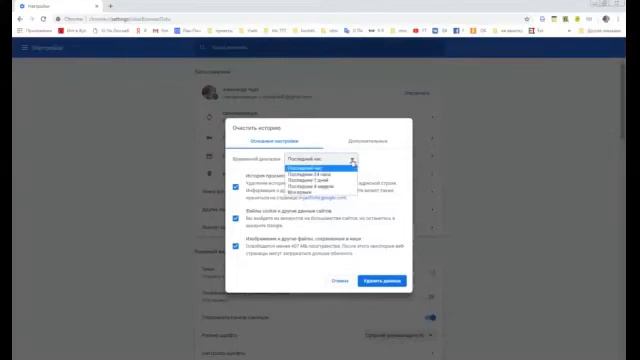Switch to Дополнительные tab
This screenshot has width=640, height=360.
click(x=367, y=141)
